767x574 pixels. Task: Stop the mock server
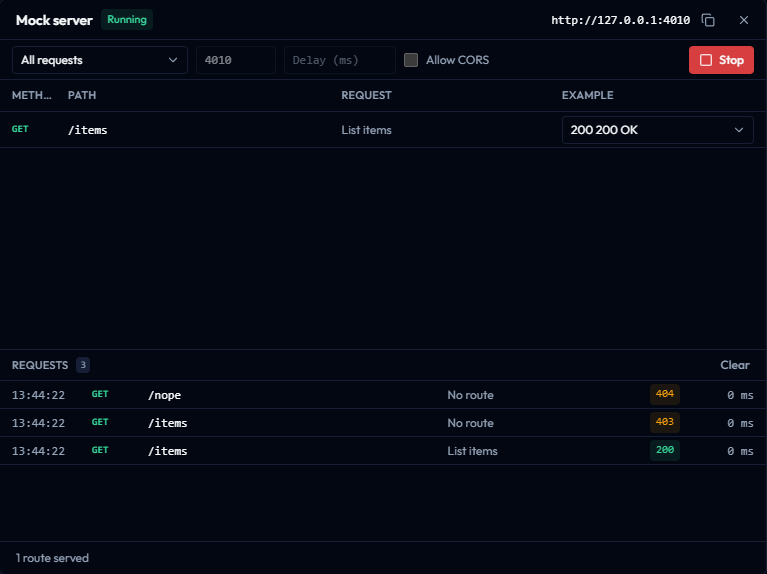721,60
